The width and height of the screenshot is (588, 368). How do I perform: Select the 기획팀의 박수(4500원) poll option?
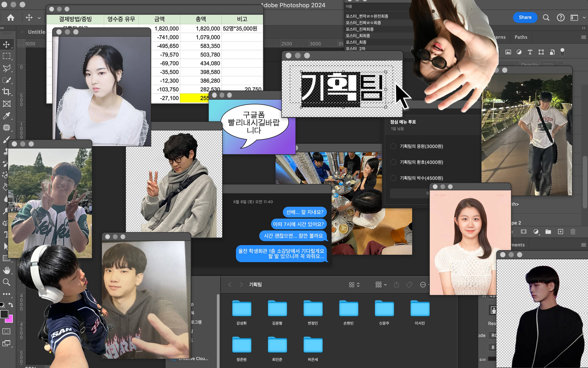[x=393, y=178]
